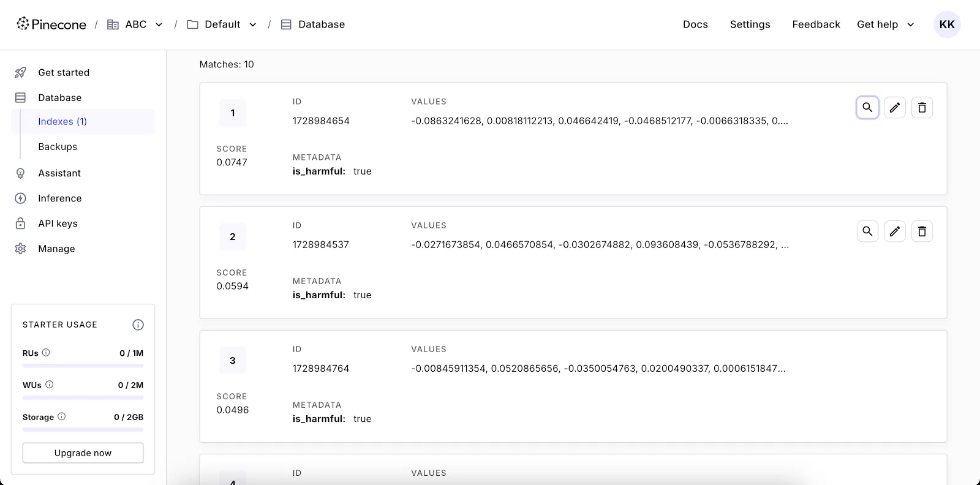Click the ID 1728984764 text

click(x=321, y=368)
